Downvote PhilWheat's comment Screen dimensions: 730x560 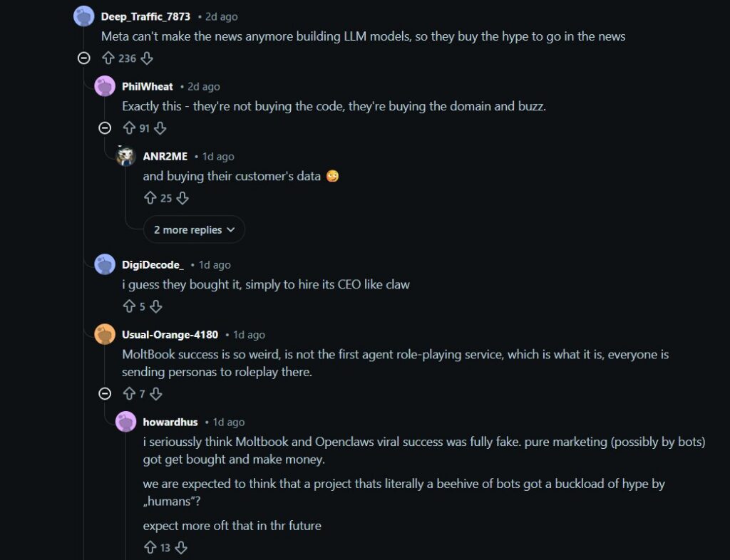tap(160, 128)
